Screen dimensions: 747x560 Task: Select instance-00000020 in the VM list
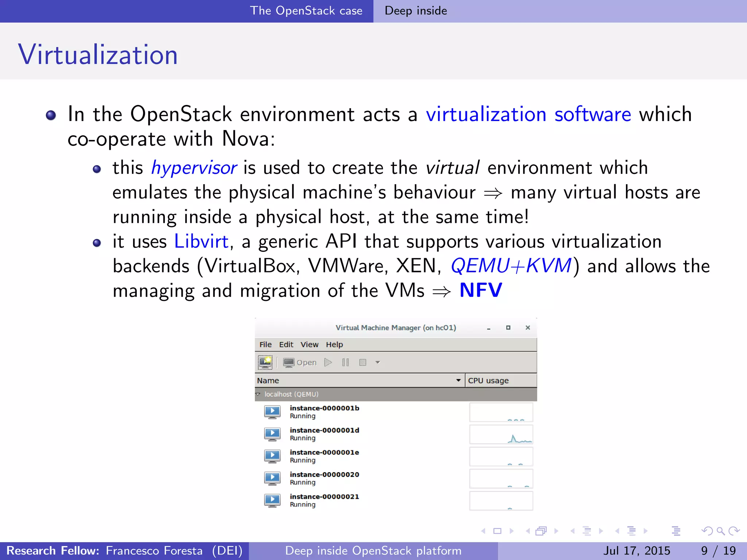point(396,478)
